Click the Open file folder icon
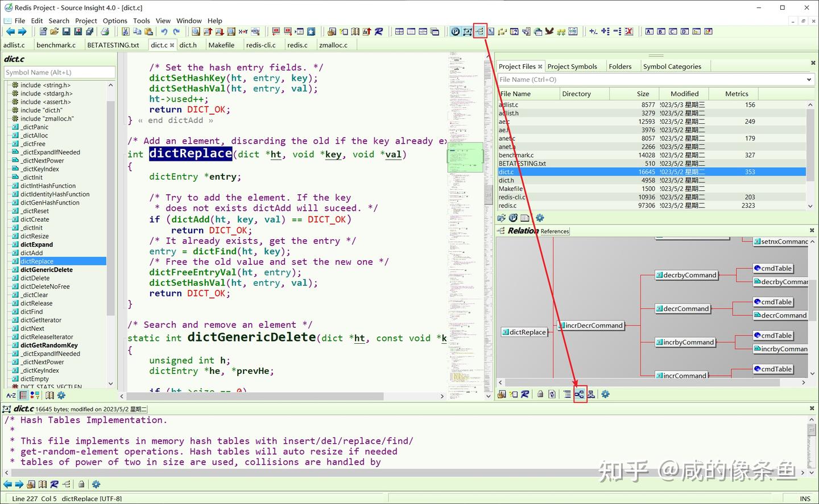 54,32
